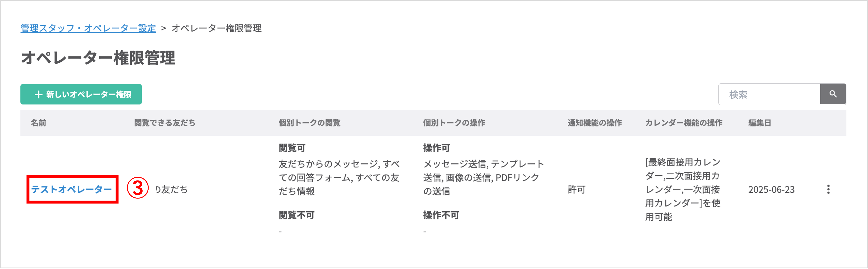Click the 名前 column header
This screenshot has width=868, height=269.
[x=38, y=123]
